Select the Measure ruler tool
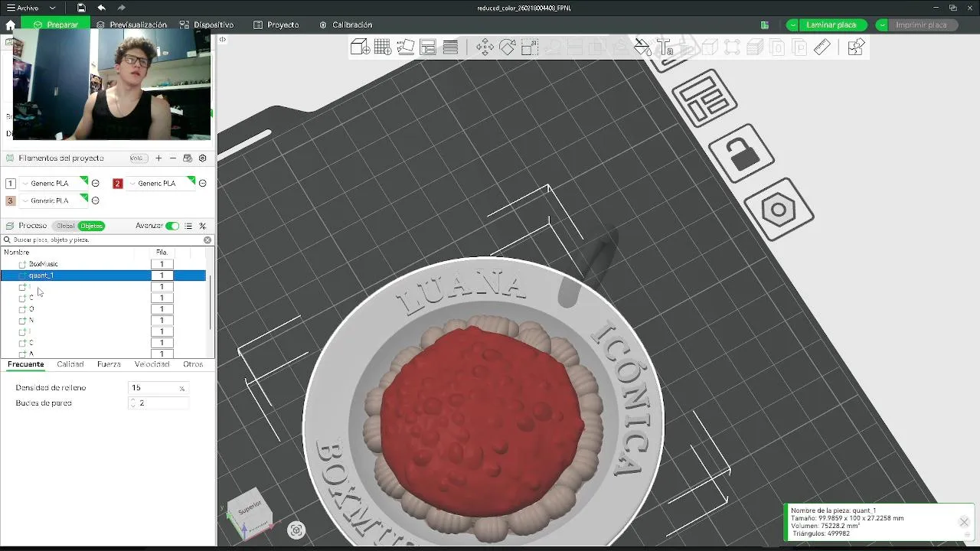This screenshot has width=980, height=551. 822,47
